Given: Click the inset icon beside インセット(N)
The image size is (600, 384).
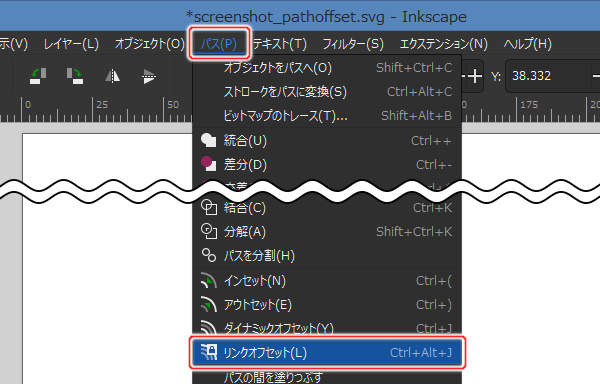Looking at the screenshot, I should click(x=209, y=281).
